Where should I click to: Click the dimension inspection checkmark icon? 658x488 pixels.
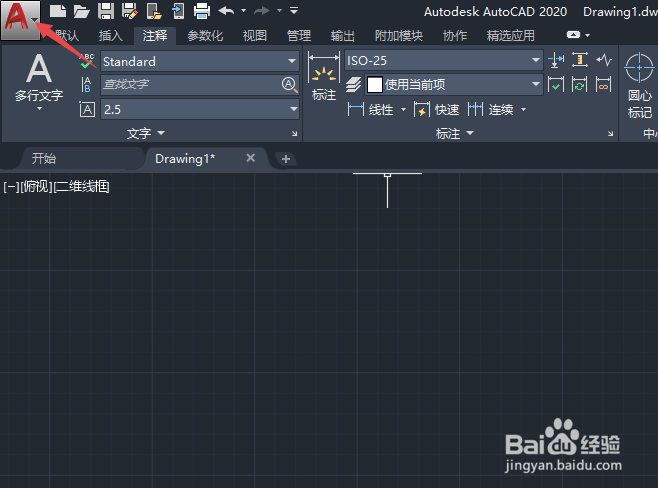point(556,84)
